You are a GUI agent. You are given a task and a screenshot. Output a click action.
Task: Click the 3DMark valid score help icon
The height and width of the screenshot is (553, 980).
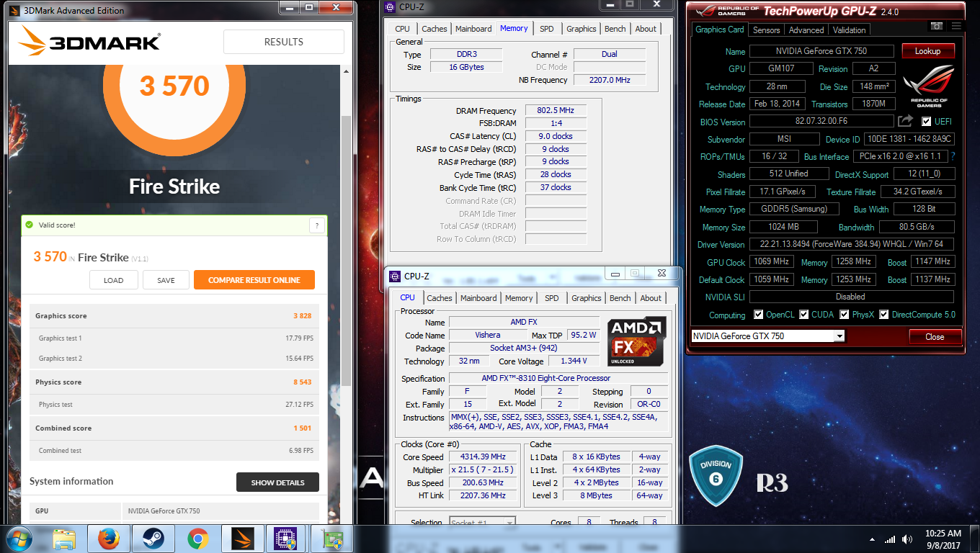coord(317,225)
